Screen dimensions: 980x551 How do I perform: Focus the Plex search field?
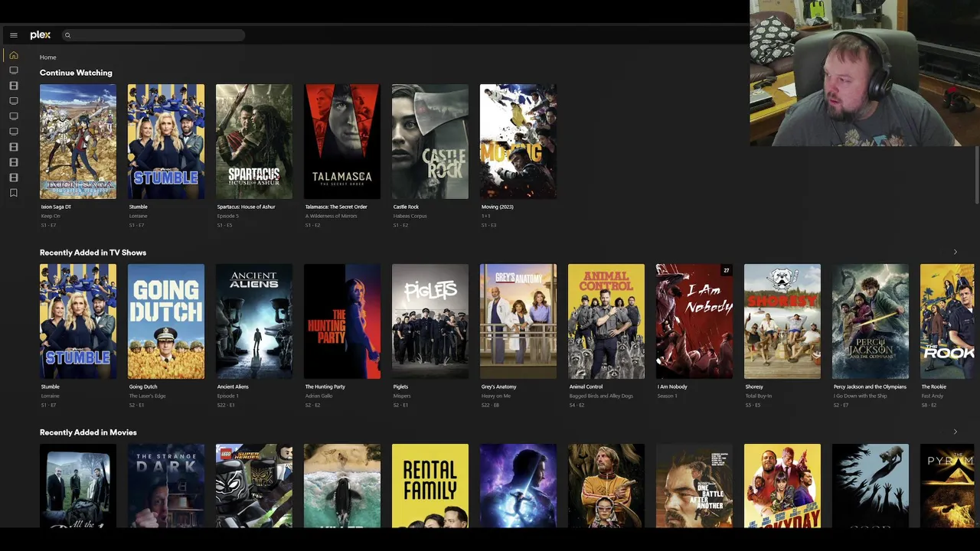pos(153,35)
